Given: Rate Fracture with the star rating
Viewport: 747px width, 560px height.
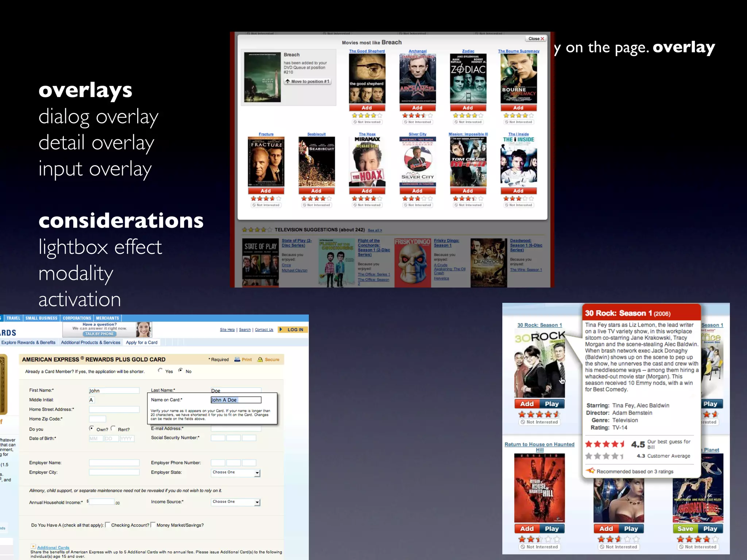Looking at the screenshot, I should [x=266, y=199].
